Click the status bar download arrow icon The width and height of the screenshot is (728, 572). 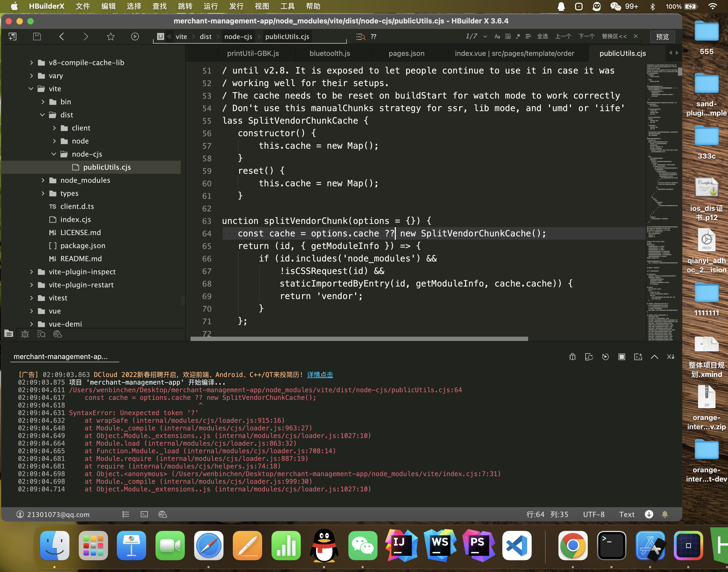[649, 515]
